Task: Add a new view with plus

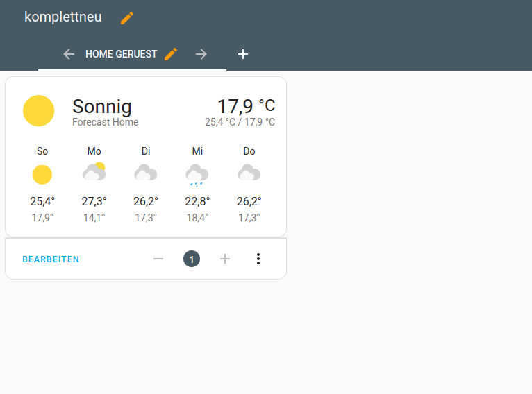Action: click(x=243, y=54)
